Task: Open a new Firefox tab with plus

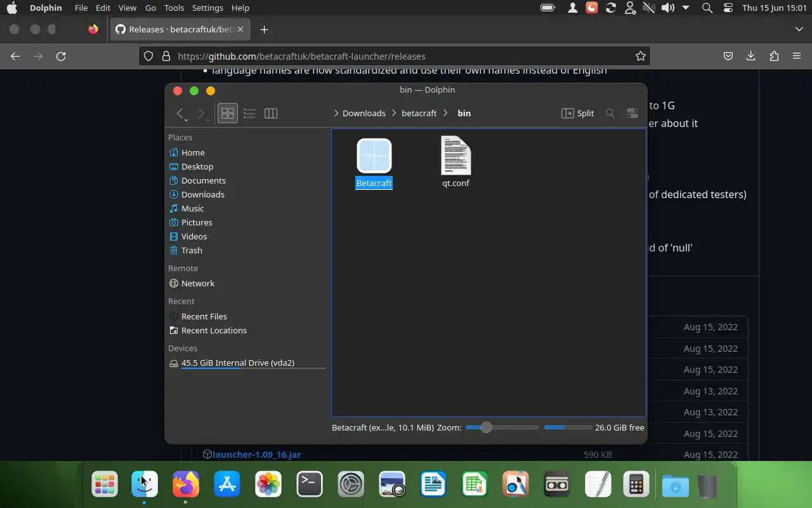Action: tap(264, 29)
